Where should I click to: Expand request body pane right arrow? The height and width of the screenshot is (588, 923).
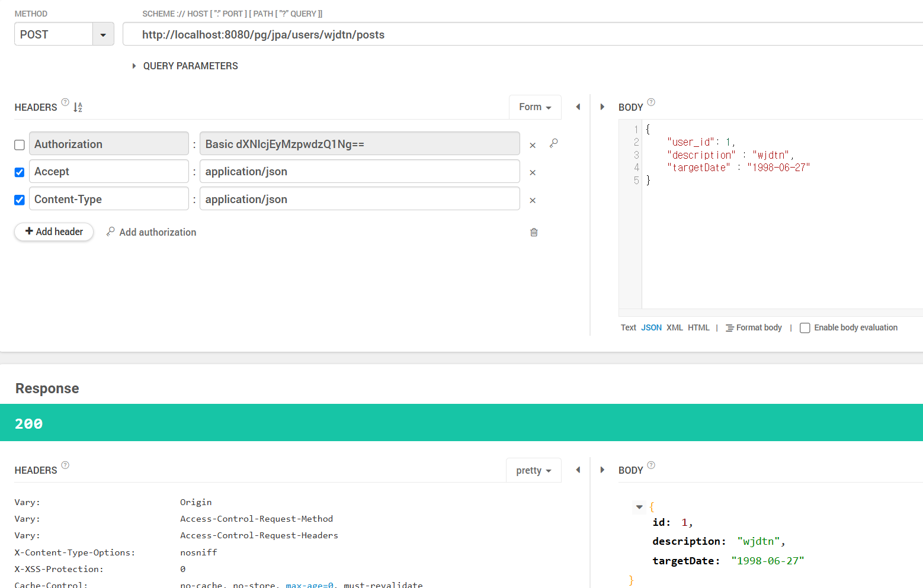coord(602,107)
